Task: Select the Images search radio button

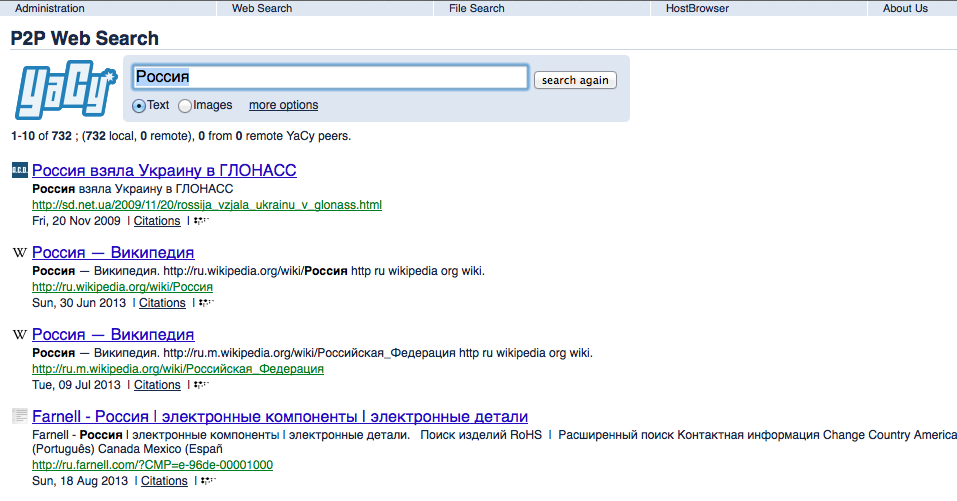Action: [x=185, y=106]
